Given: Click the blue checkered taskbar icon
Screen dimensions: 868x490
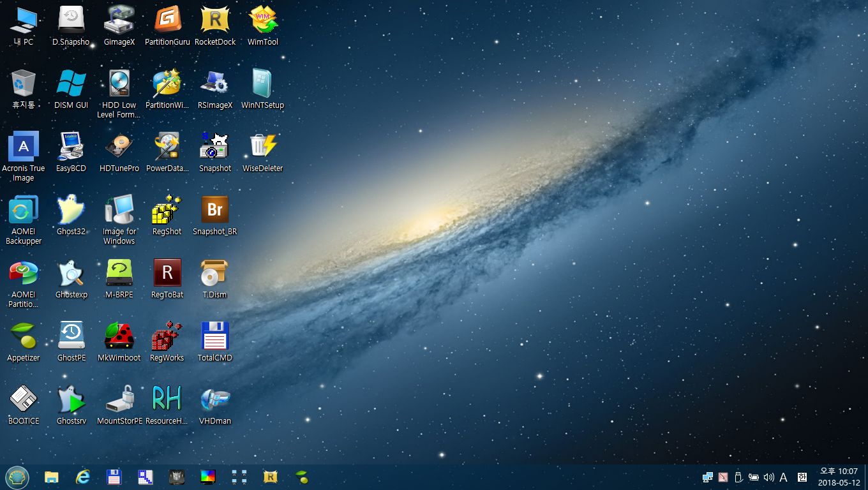Looking at the screenshot, I should point(146,477).
